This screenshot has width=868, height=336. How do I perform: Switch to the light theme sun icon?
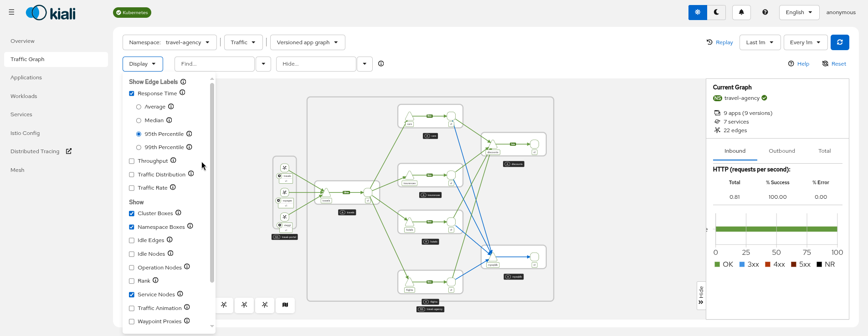point(698,12)
